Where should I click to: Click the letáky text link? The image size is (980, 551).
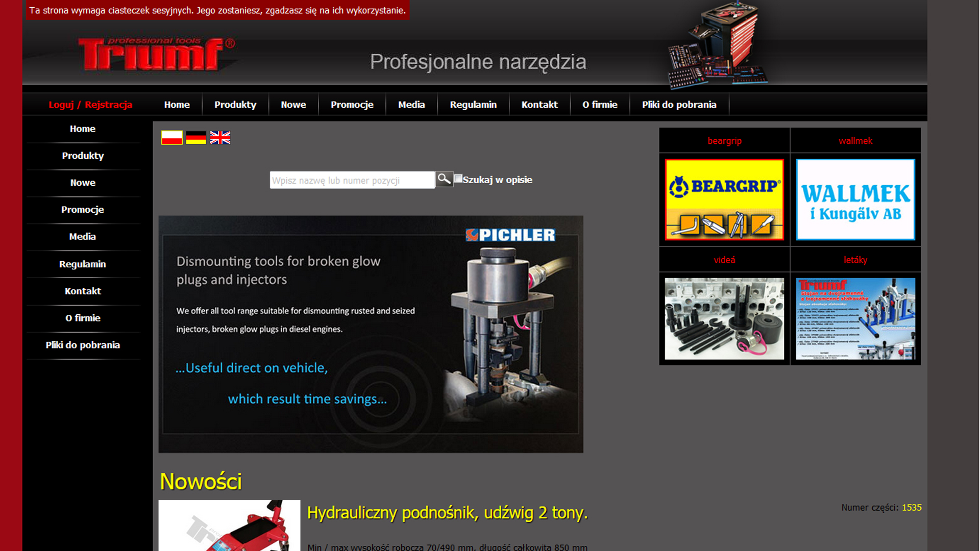[855, 260]
